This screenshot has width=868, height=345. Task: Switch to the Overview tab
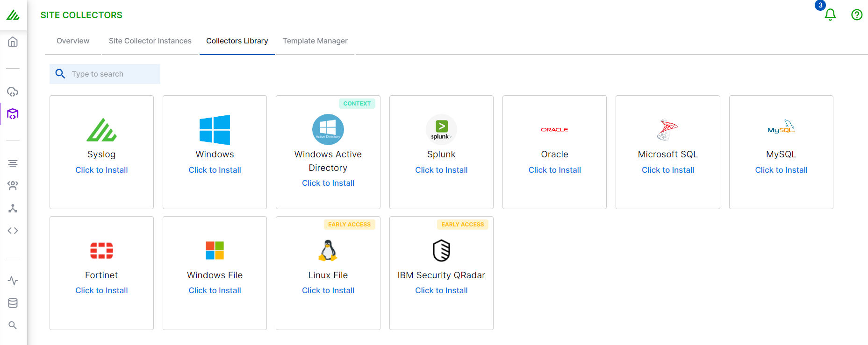pyautogui.click(x=73, y=41)
